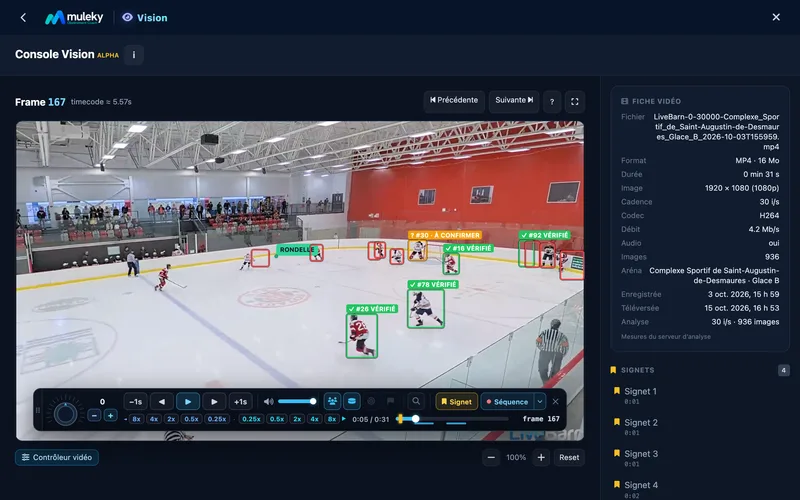The width and height of the screenshot is (800, 500).
Task: Select forward 0.25x speed
Action: (251, 419)
